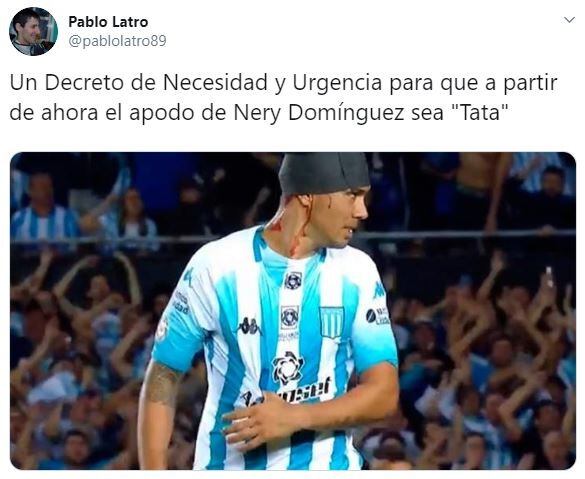Expand the tweet options chevron
The width and height of the screenshot is (585, 479).
click(x=569, y=20)
